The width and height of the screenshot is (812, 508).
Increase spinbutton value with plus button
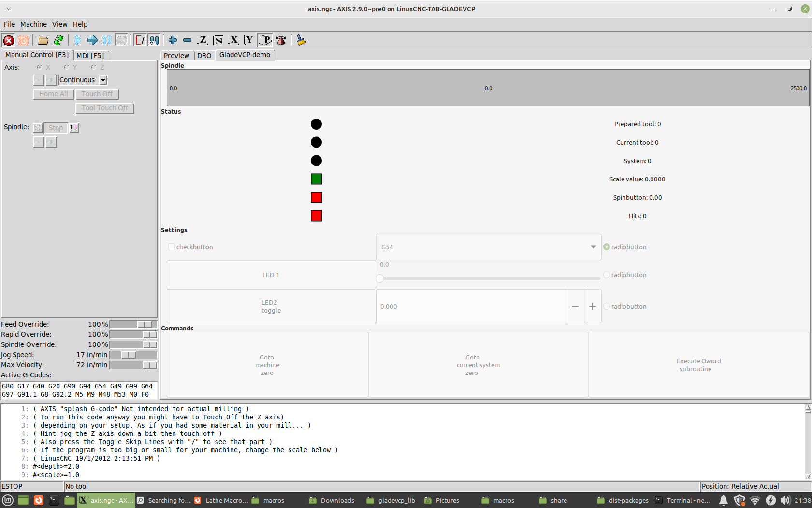click(593, 306)
